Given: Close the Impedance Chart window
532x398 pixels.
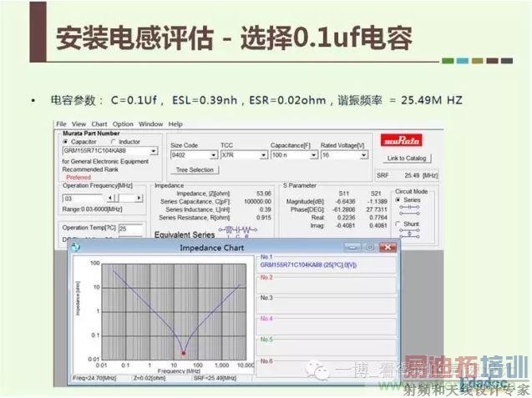Looking at the screenshot, I should 388,248.
